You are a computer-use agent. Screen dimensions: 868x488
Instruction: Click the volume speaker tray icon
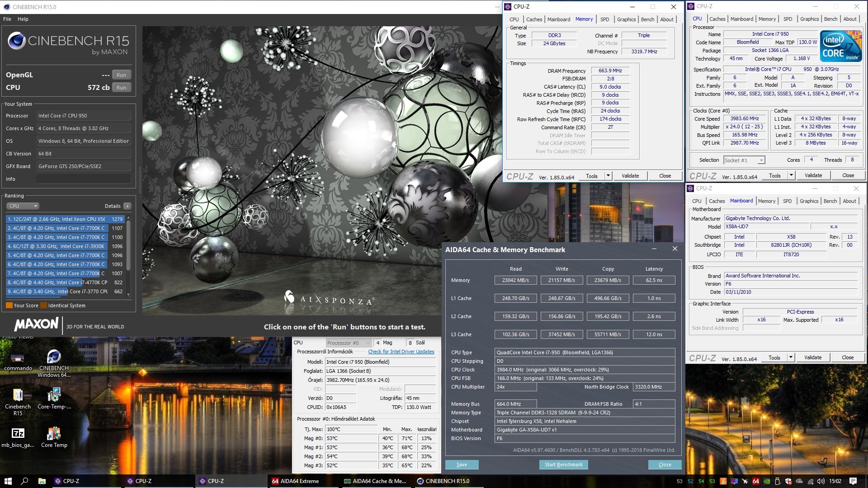[821, 481]
